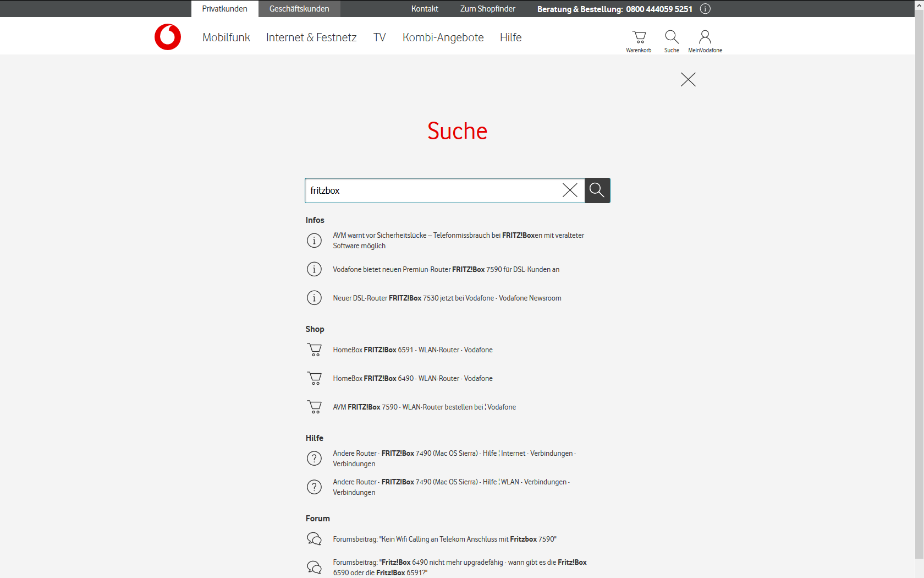Open the Mobilfunk menu
Screen dimensions: 924x578
[226, 37]
